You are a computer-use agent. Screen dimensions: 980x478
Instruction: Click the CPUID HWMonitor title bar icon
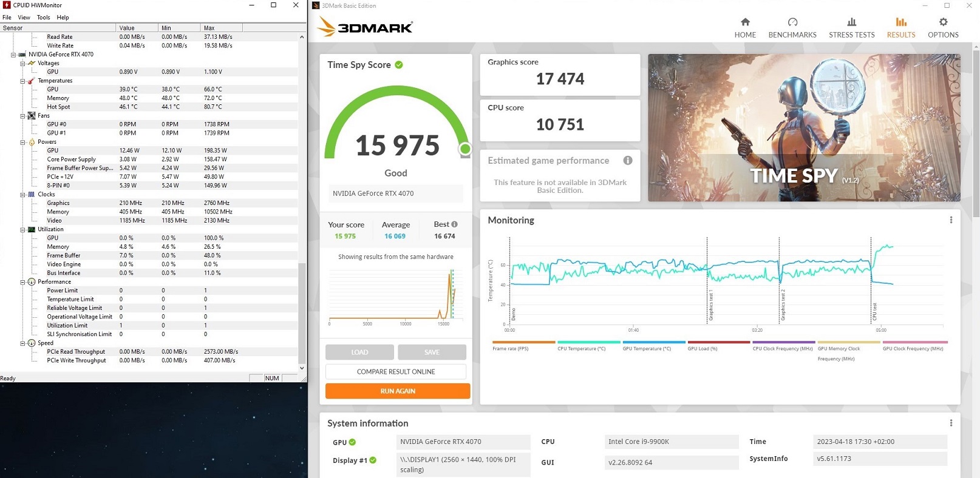point(7,5)
